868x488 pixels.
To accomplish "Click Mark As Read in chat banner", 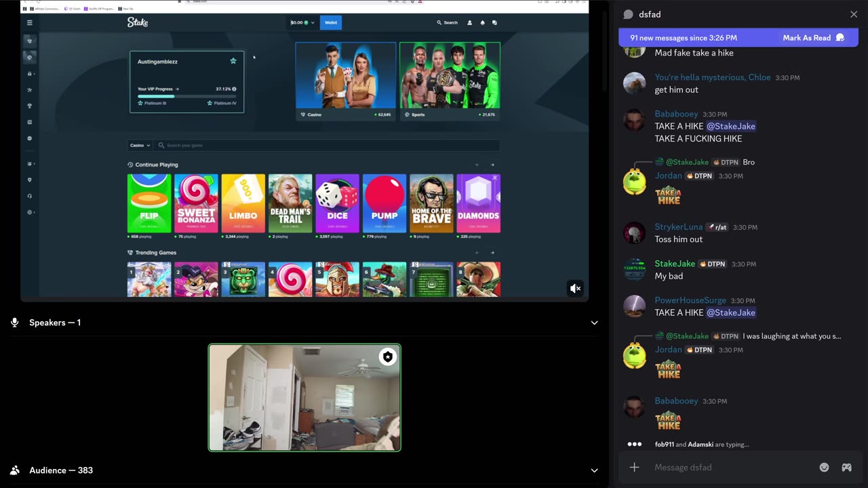I will pyautogui.click(x=813, y=38).
